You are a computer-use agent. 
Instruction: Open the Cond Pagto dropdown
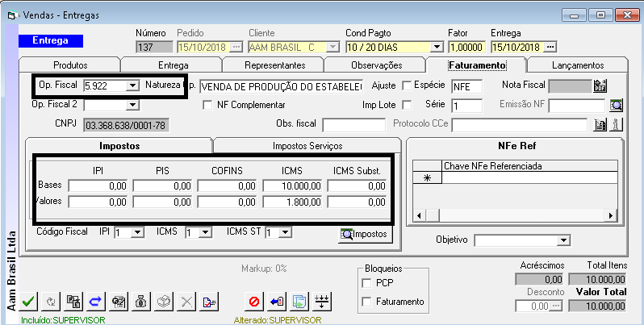click(448, 48)
